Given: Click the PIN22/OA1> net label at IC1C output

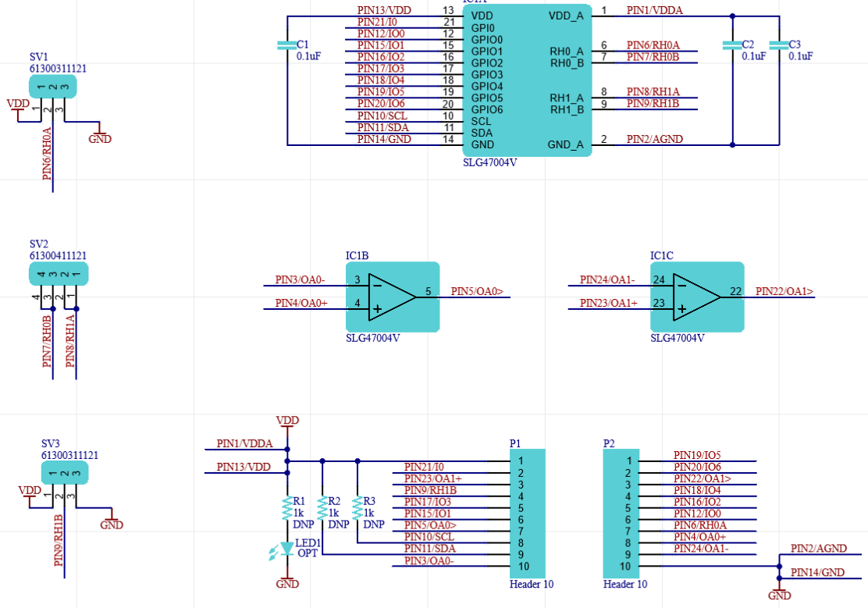Looking at the screenshot, I should pyautogui.click(x=784, y=292).
